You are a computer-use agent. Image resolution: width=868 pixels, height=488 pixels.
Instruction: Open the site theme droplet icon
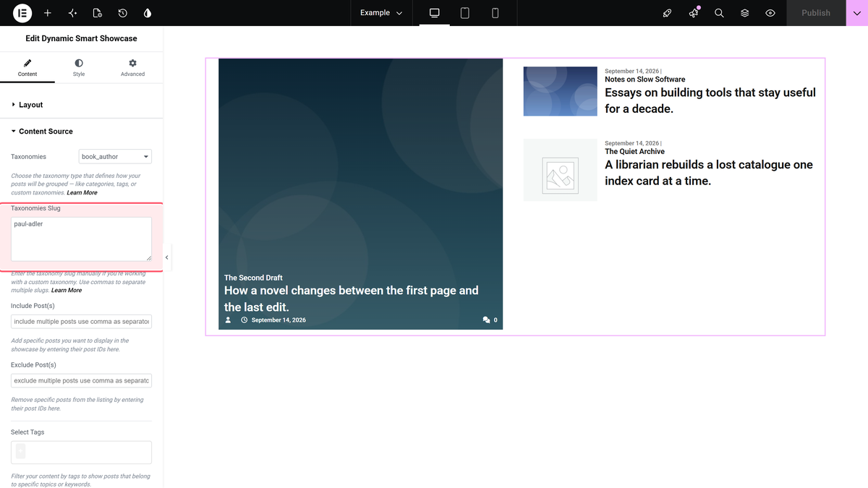pos(148,13)
